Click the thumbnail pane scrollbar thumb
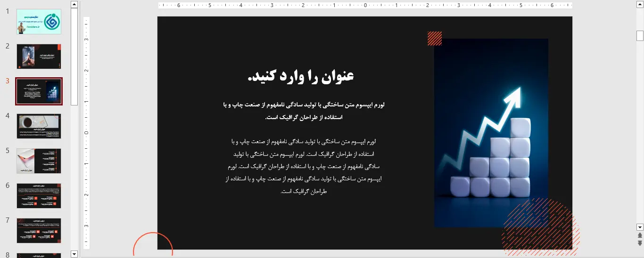 click(x=74, y=56)
